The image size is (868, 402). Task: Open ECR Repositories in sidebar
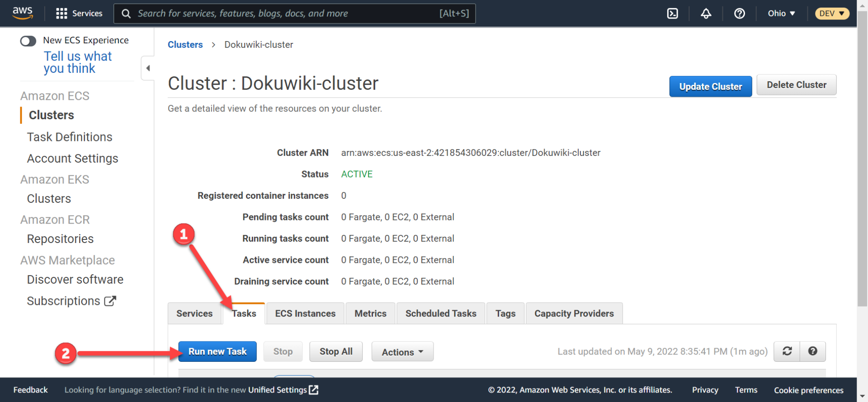[60, 239]
